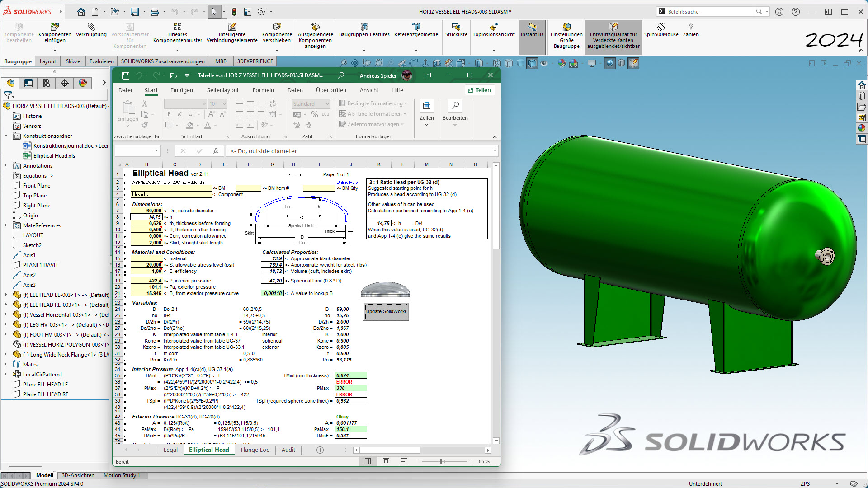This screenshot has height=488, width=868.
Task: Click SpinS00Mouse tool
Action: 661,30
